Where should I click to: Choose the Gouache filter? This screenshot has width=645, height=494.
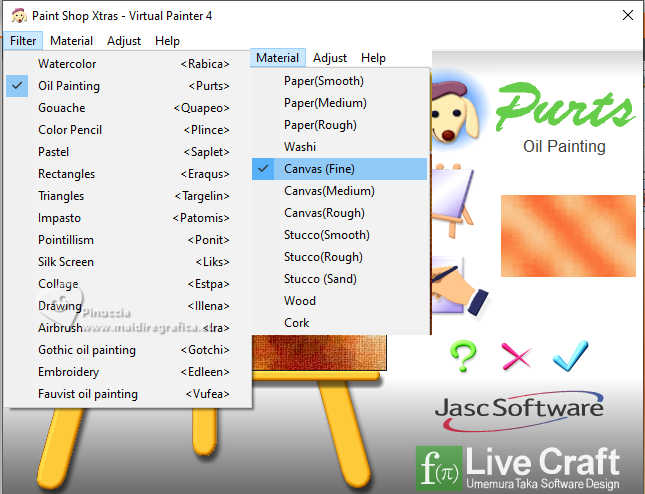pos(128,108)
